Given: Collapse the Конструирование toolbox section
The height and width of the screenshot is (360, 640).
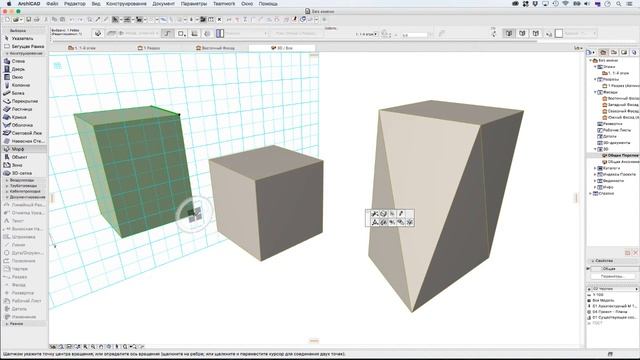Looking at the screenshot, I should (x=24, y=53).
